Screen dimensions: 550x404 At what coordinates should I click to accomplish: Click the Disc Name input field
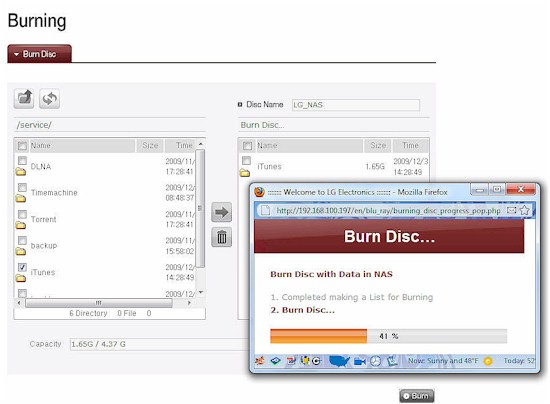356,105
